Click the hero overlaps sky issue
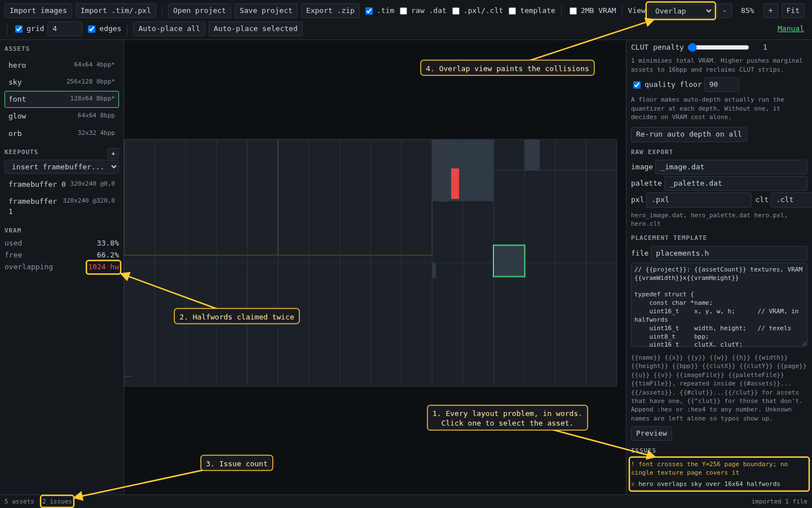This screenshot has height=508, width=812. [x=719, y=484]
